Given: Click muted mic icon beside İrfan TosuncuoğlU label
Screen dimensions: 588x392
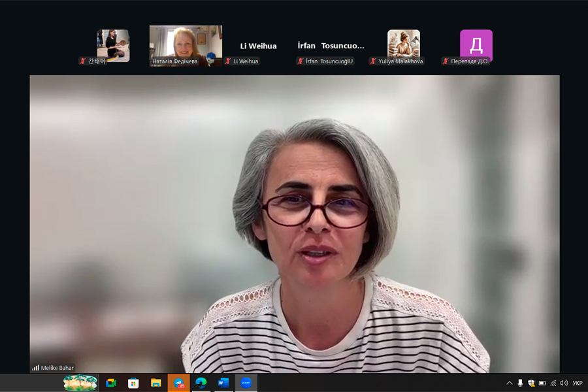Looking at the screenshot, I should click(300, 61).
